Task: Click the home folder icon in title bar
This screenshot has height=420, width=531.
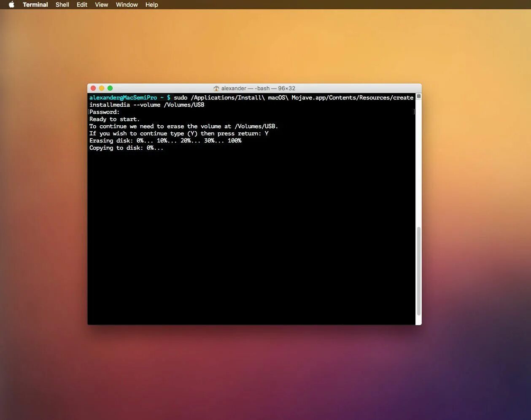Action: pyautogui.click(x=216, y=89)
